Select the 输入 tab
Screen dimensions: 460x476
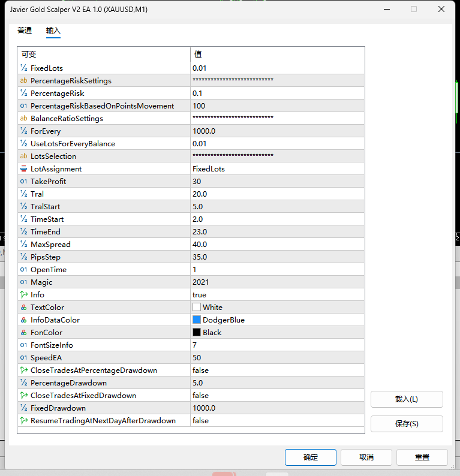pyautogui.click(x=53, y=31)
